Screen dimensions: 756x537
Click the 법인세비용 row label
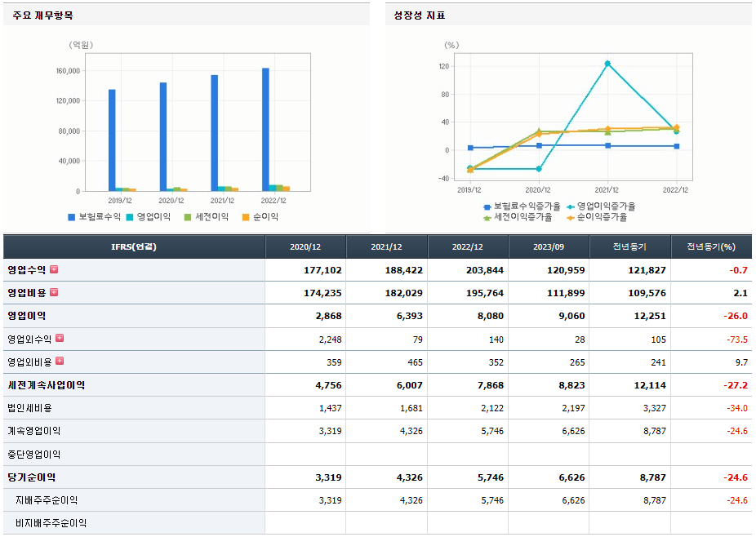[x=29, y=408]
